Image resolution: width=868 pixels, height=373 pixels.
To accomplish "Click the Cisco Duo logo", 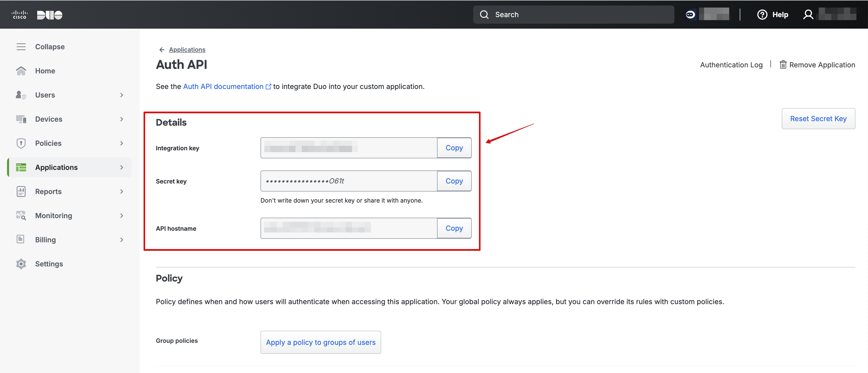I will [x=37, y=15].
